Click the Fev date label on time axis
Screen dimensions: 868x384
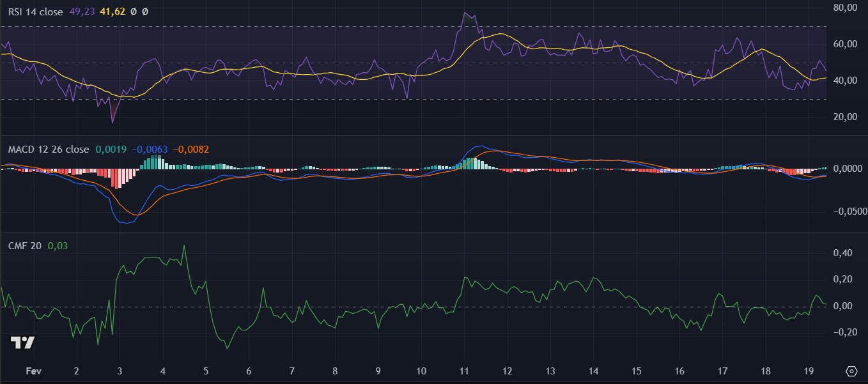[x=33, y=371]
